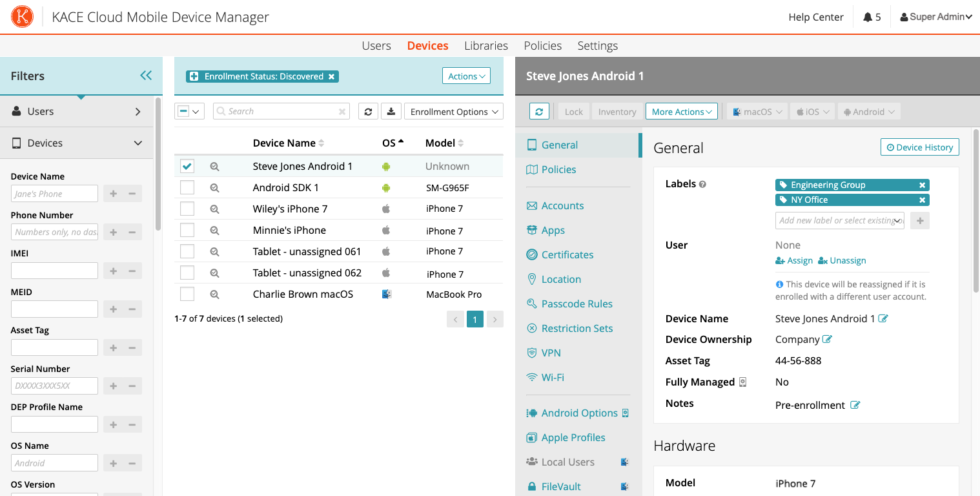This screenshot has height=496, width=980.
Task: Click the Unassign user link
Action: (x=842, y=261)
